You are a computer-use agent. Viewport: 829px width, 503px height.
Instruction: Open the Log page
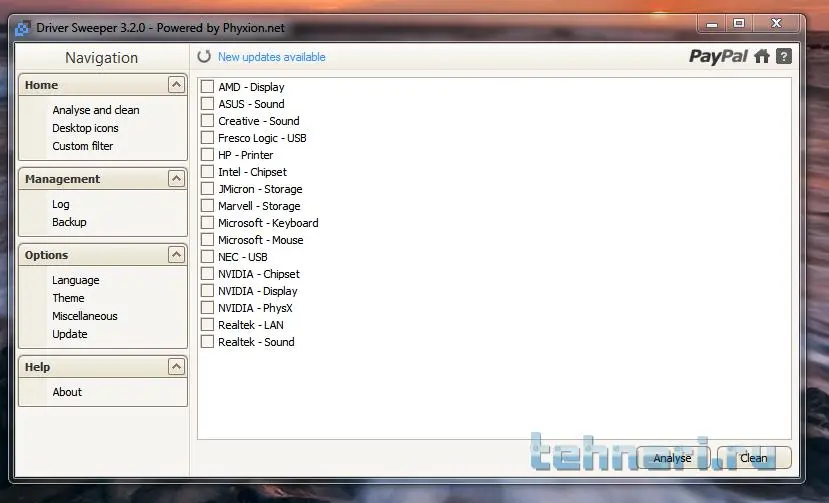[61, 204]
